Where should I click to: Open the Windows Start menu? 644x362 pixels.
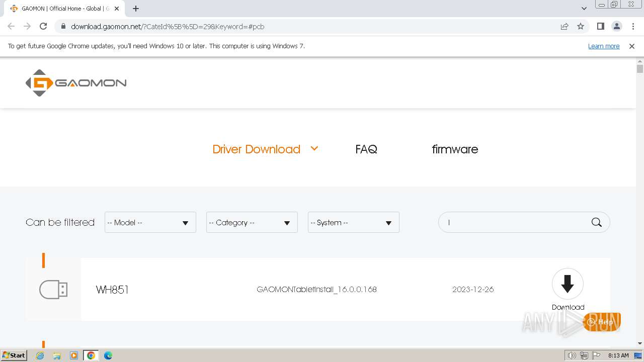coord(14,355)
